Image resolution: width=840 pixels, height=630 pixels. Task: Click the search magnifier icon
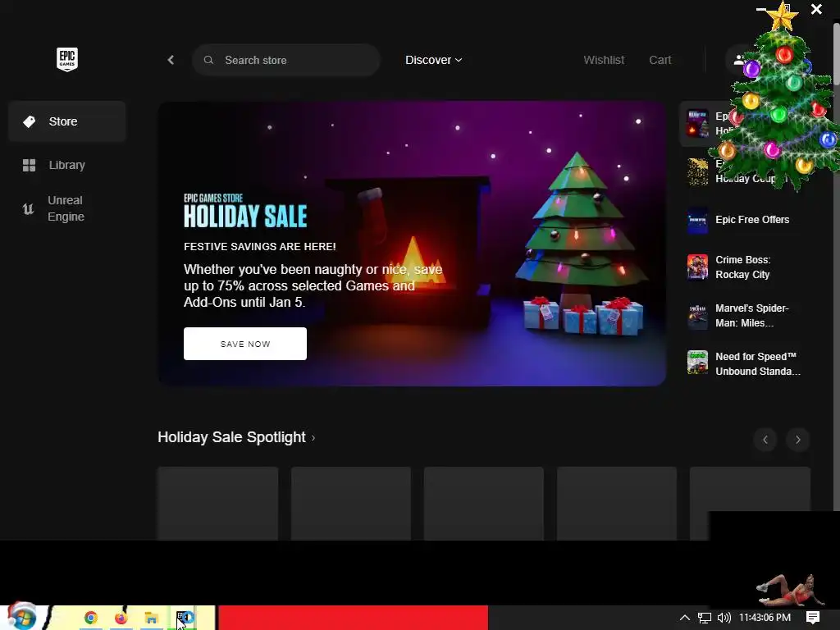click(x=208, y=60)
